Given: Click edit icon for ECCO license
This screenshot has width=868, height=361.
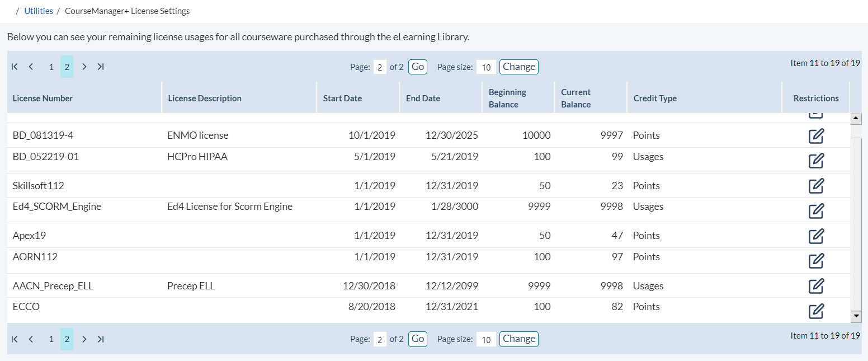Looking at the screenshot, I should point(816,311).
